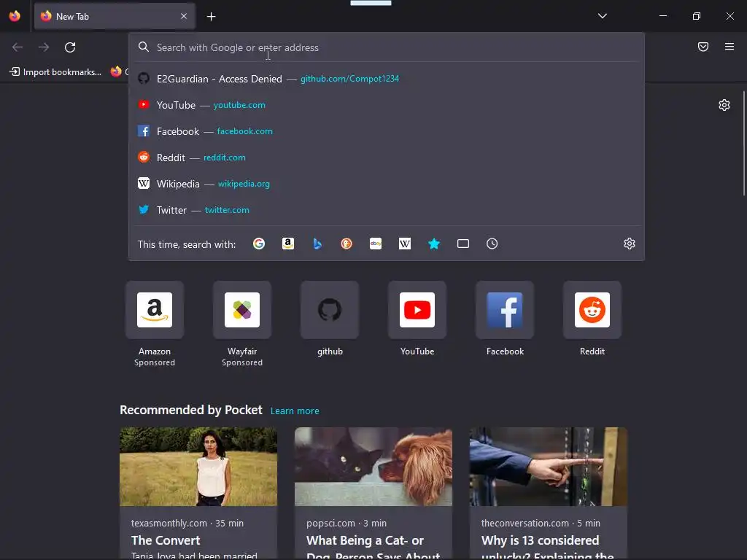
Task: Go back one page
Action: tap(18, 47)
